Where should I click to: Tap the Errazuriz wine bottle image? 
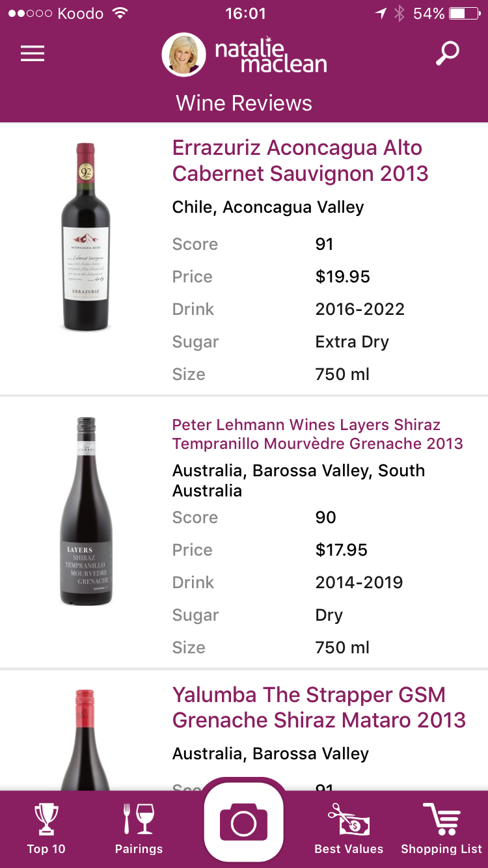(x=86, y=237)
